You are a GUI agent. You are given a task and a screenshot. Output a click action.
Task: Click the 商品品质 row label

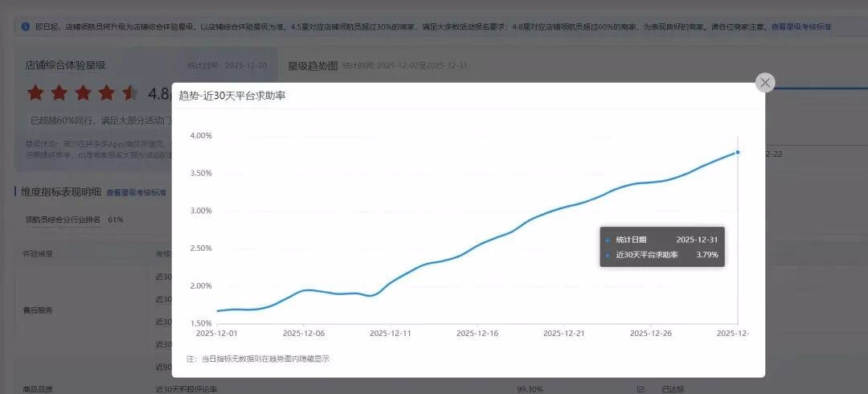38,389
